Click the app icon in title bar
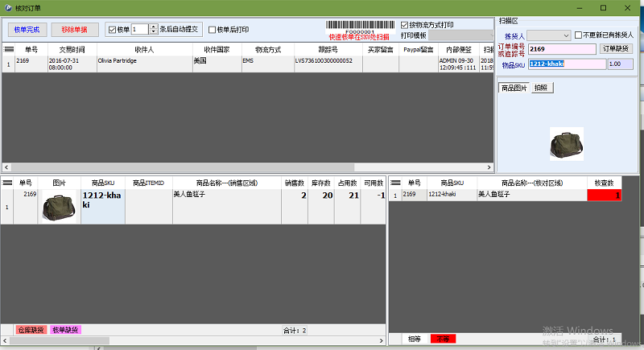 7,7
